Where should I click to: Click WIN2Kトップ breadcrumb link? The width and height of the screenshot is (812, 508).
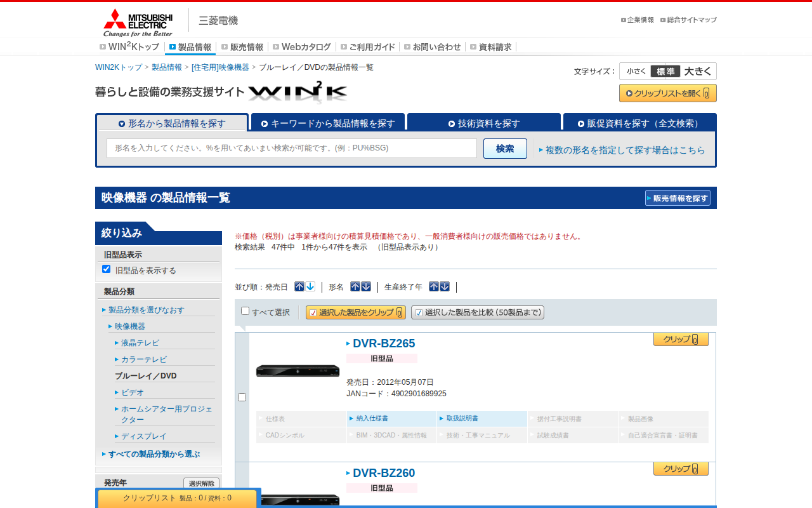point(119,67)
